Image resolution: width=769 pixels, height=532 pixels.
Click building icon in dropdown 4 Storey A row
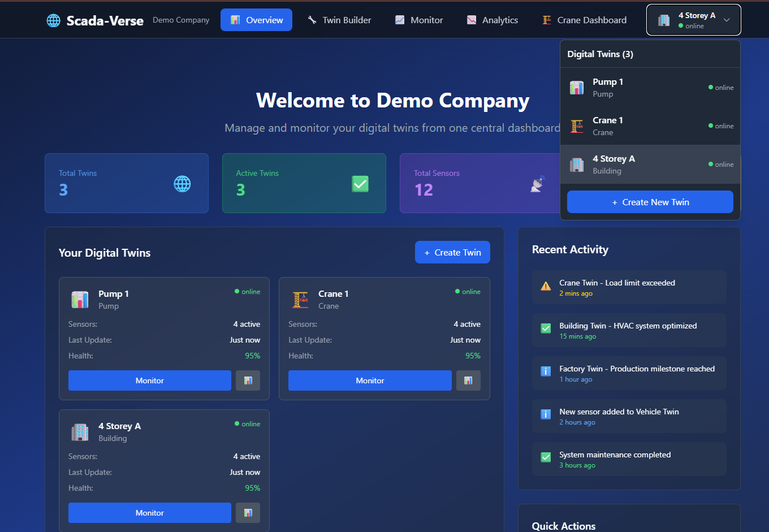[x=577, y=165]
